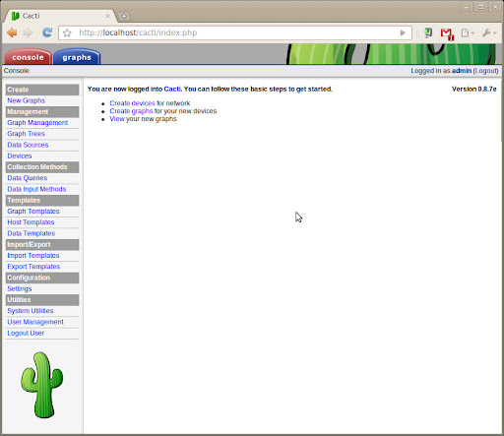Click the Collection Methods section header
504x436 pixels.
42,167
